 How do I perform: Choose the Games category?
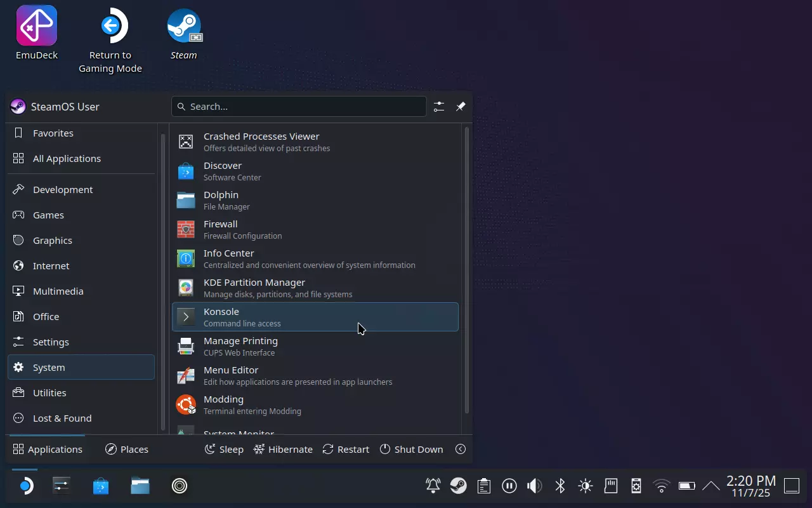[x=81, y=215]
